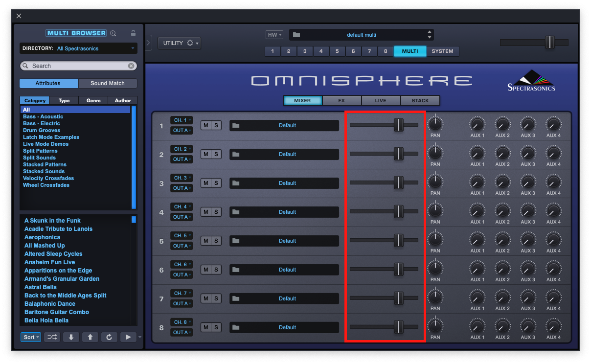Solo mixer channel 7
The width and height of the screenshot is (591, 364).
tap(216, 298)
